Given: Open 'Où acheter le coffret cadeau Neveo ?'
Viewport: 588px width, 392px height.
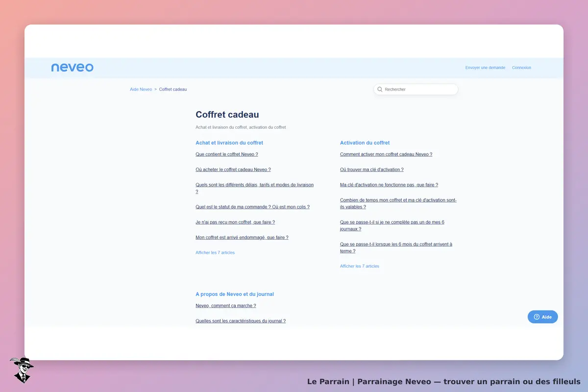Looking at the screenshot, I should tap(233, 170).
